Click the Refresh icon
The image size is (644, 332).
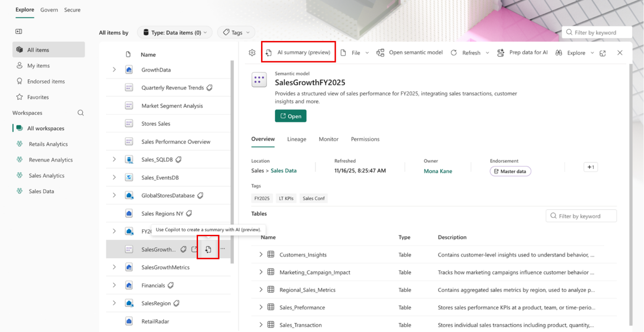pos(454,52)
